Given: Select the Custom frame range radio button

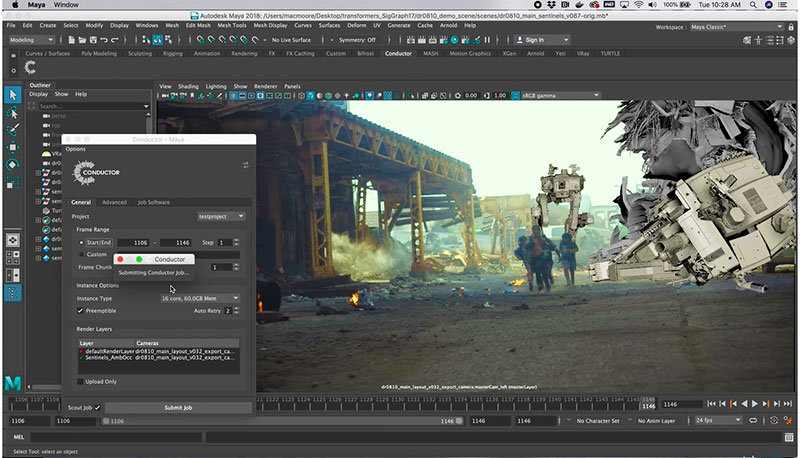Looking at the screenshot, I should [81, 254].
